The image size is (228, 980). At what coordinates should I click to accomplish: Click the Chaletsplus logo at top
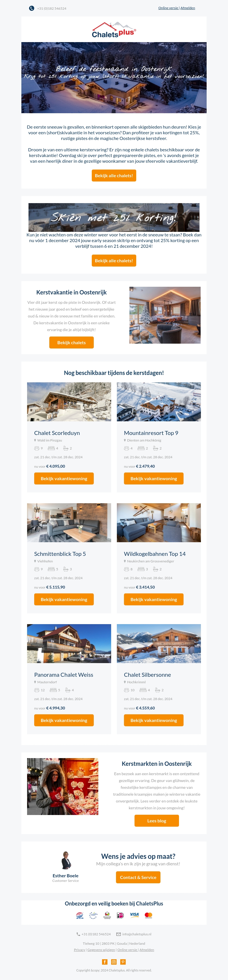click(x=114, y=30)
